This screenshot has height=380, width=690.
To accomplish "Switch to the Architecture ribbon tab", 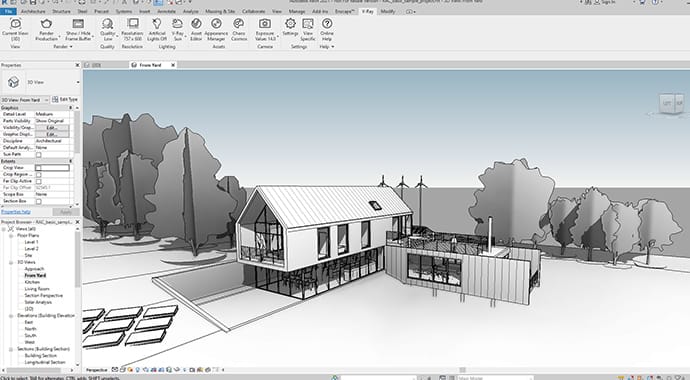I will (33, 11).
